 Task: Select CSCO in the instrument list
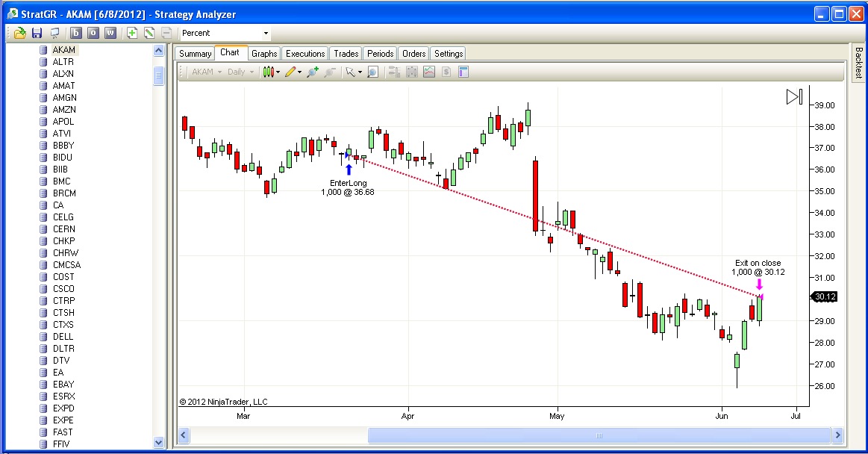[63, 289]
